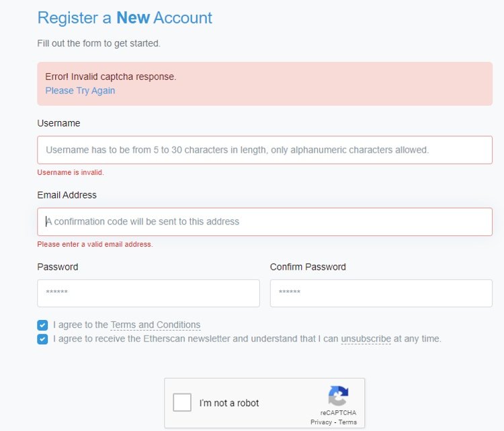Click the Please Try Again link
Viewport: 504px width, 431px height.
(80, 91)
